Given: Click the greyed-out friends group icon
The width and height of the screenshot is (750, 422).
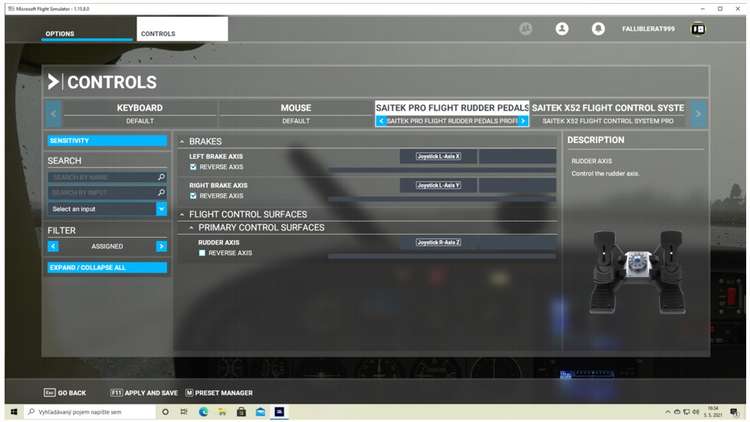Looking at the screenshot, I should tap(526, 29).
